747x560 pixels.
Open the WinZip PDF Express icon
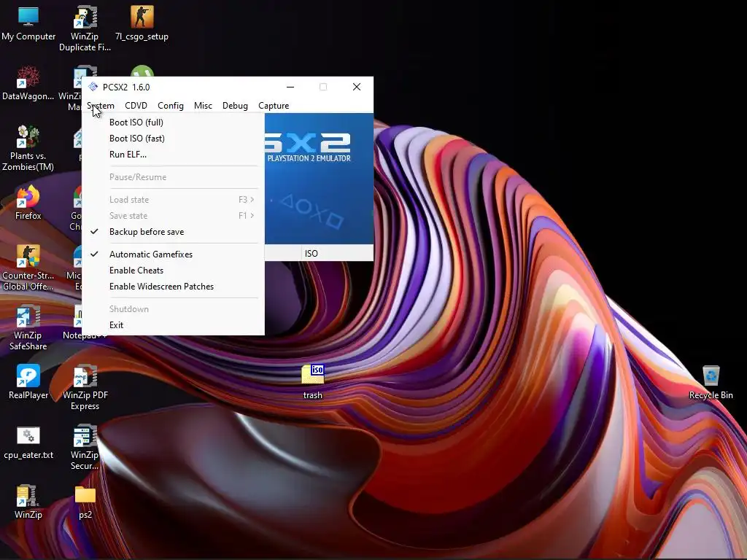tap(85, 387)
